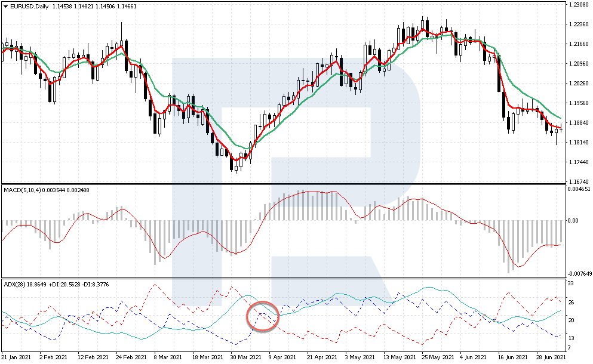The height and width of the screenshot is (364, 593).
Task: Select the ADX(28) indicator label
Action: coord(15,282)
